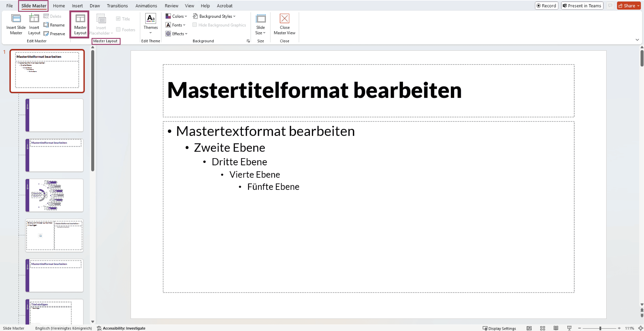This screenshot has width=644, height=331.
Task: Toggle the Title checkbox
Action: (118, 19)
